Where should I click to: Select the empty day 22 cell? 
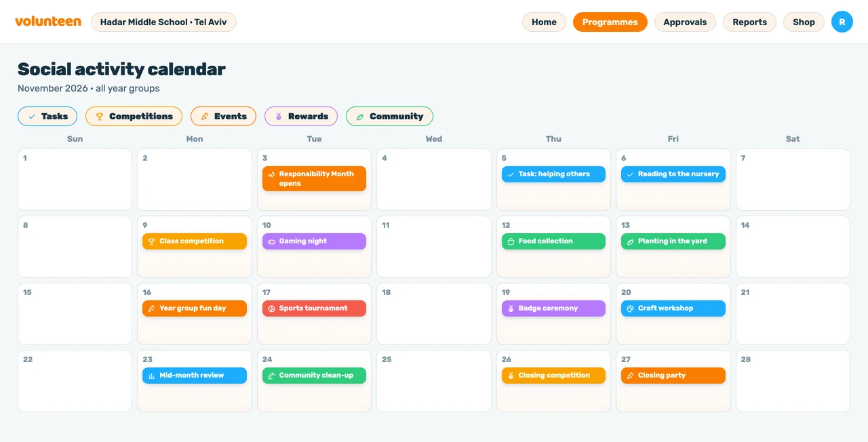click(x=75, y=381)
